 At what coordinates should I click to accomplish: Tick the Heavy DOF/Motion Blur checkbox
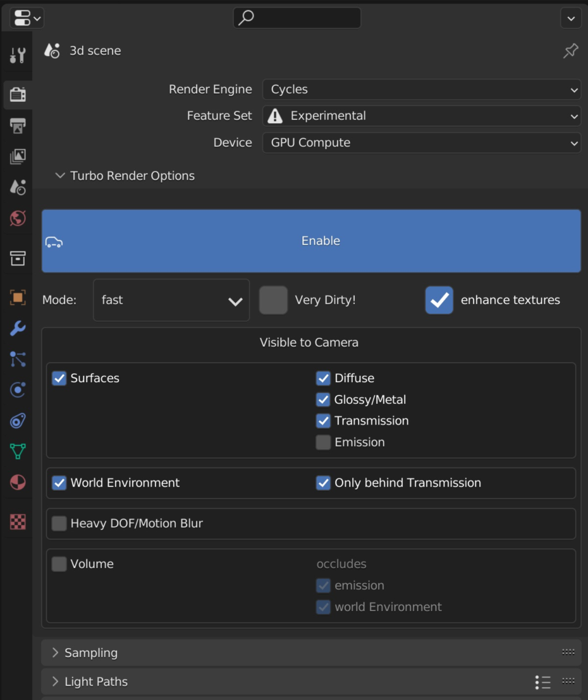click(59, 523)
